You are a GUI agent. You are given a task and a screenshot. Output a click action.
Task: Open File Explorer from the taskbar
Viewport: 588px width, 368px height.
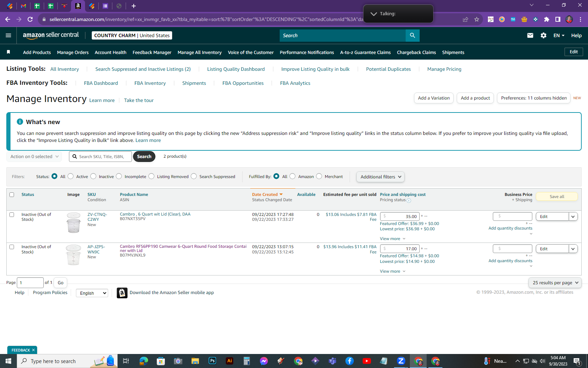(195, 361)
